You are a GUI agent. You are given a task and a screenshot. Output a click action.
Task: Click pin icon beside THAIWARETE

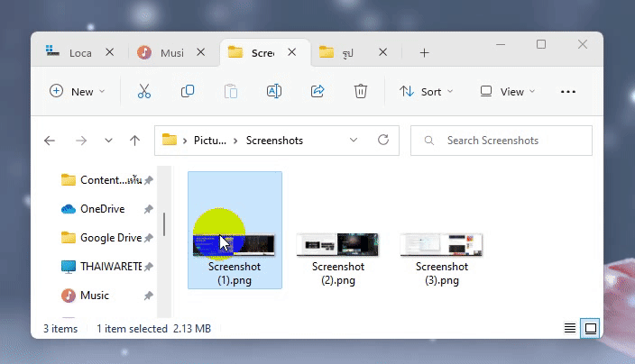[149, 267]
